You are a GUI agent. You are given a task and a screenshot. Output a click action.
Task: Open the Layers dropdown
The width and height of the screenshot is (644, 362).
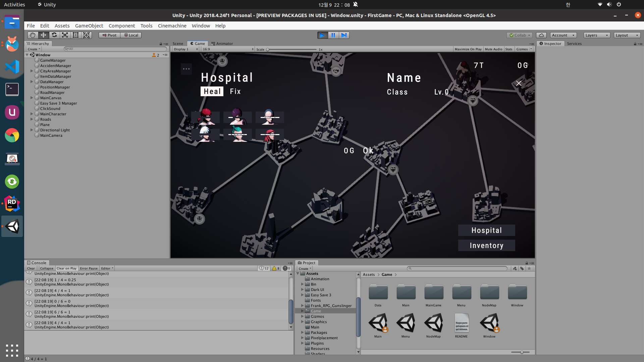pyautogui.click(x=597, y=35)
